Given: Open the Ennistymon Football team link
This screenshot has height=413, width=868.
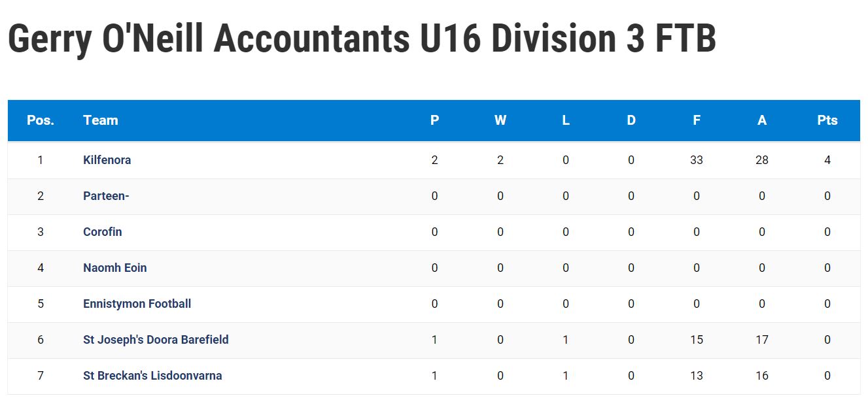Looking at the screenshot, I should (137, 304).
